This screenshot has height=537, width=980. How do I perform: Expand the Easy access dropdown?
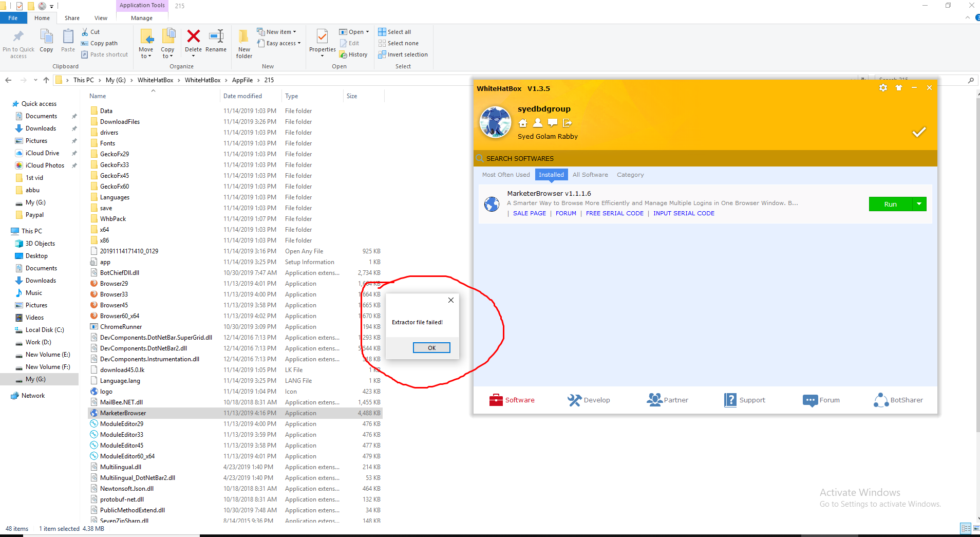tap(279, 43)
